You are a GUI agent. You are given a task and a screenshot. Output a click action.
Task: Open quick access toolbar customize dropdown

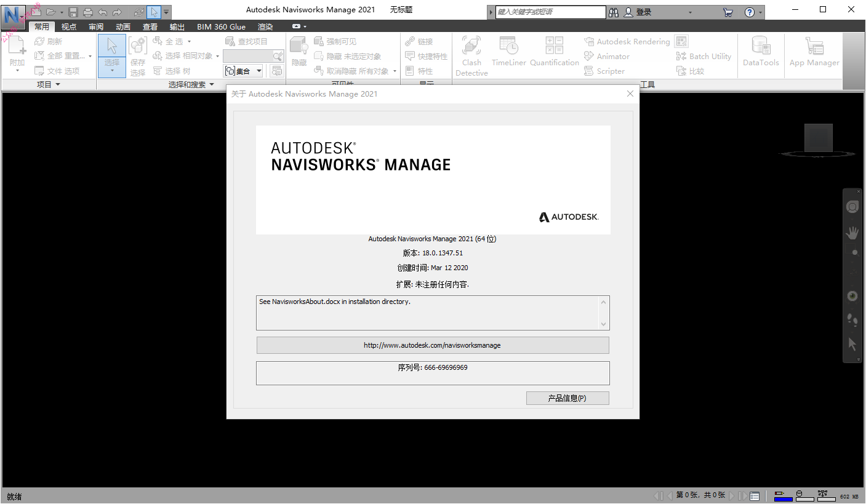[166, 12]
